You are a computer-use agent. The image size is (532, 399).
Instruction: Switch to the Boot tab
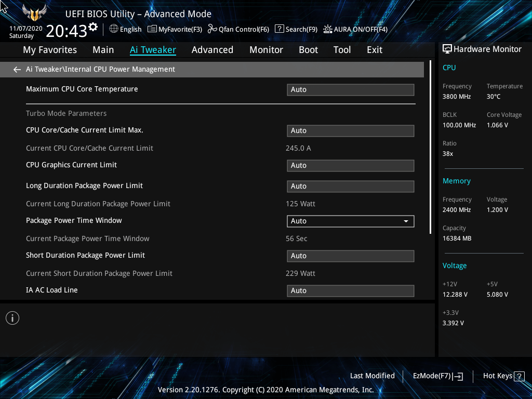pos(309,50)
